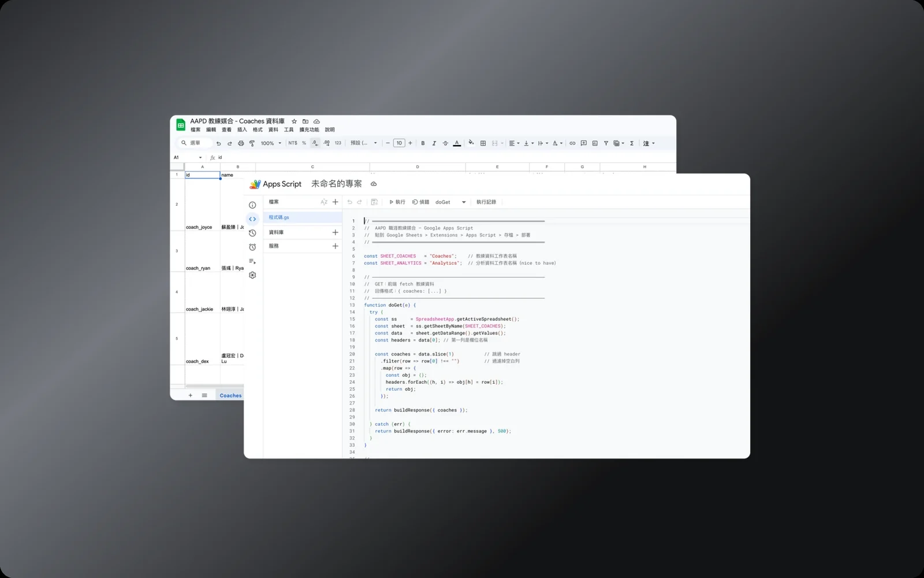Open the text rotation dropdown in Sheets
924x578 pixels.
click(557, 143)
